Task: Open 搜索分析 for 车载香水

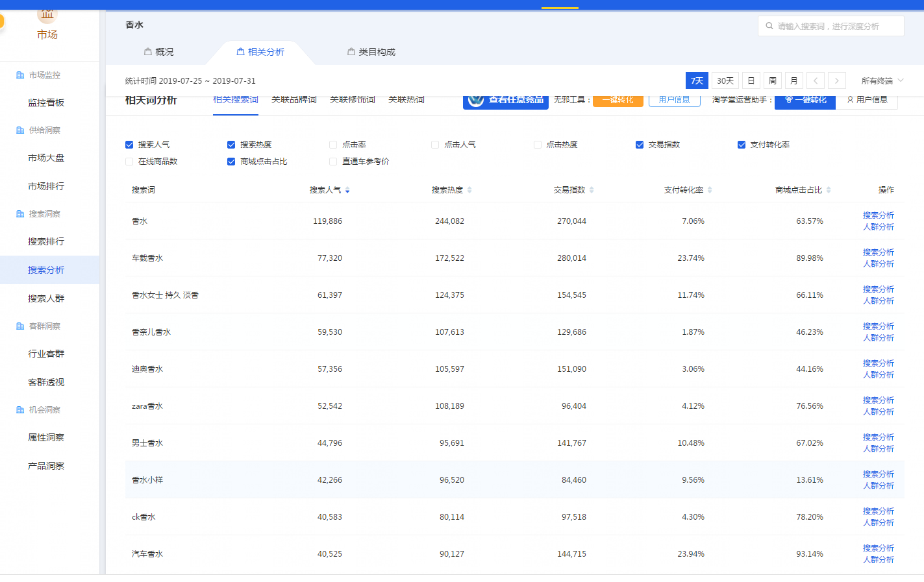Action: coord(878,252)
